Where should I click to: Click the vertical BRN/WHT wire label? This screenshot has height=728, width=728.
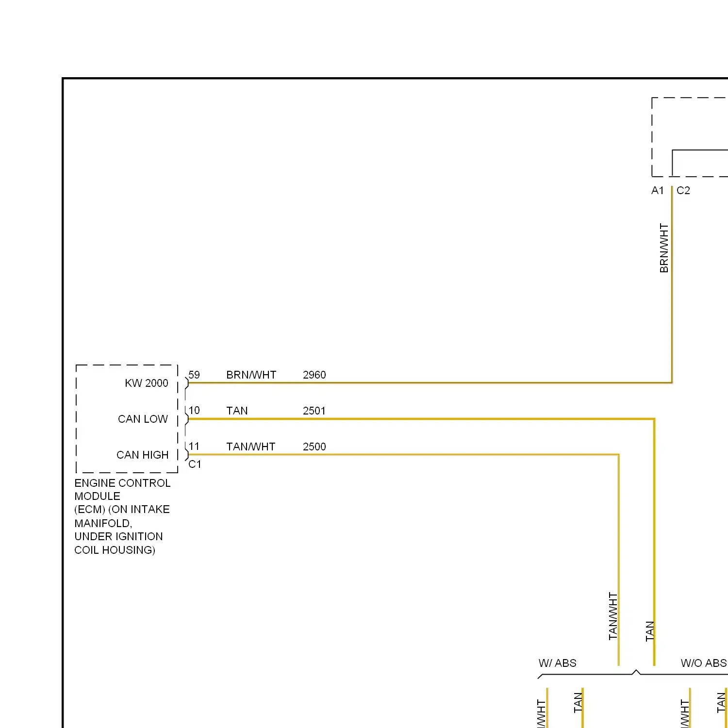664,248
